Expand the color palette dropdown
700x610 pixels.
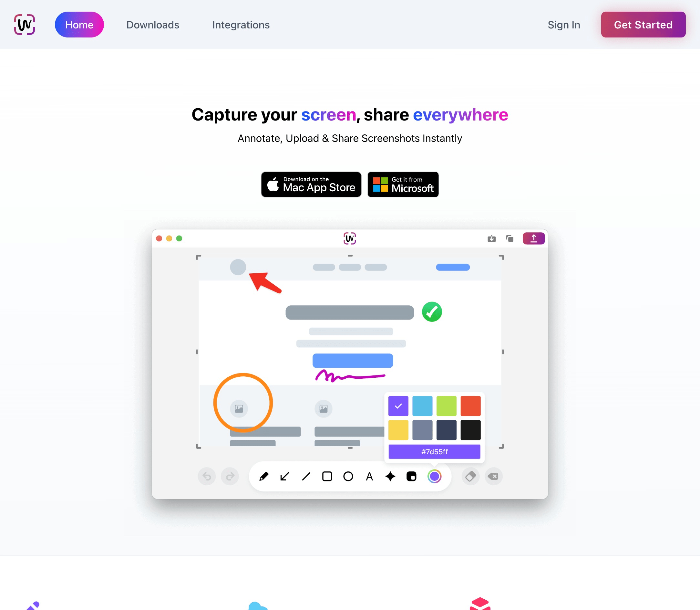coord(434,476)
